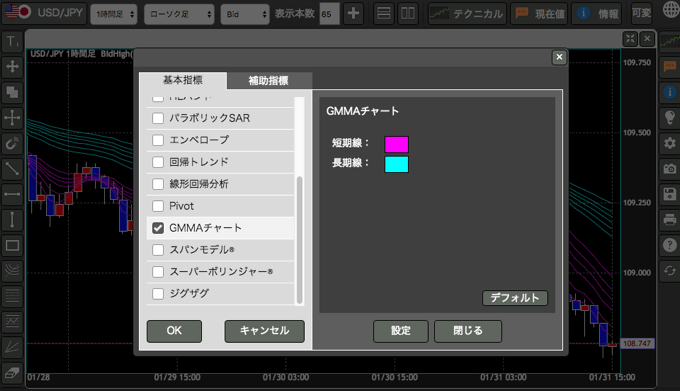The width and height of the screenshot is (680, 391).
Task: Click the globe icon at top right
Action: 670,11
